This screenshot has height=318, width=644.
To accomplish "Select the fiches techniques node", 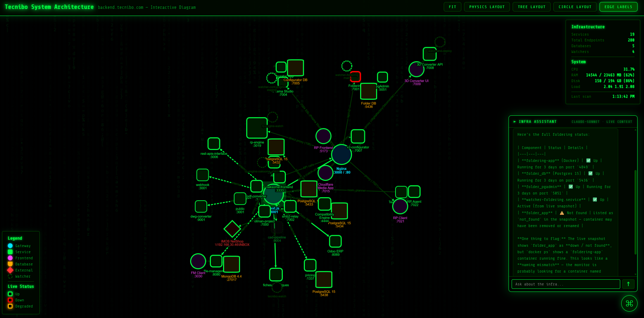I will point(276,275).
